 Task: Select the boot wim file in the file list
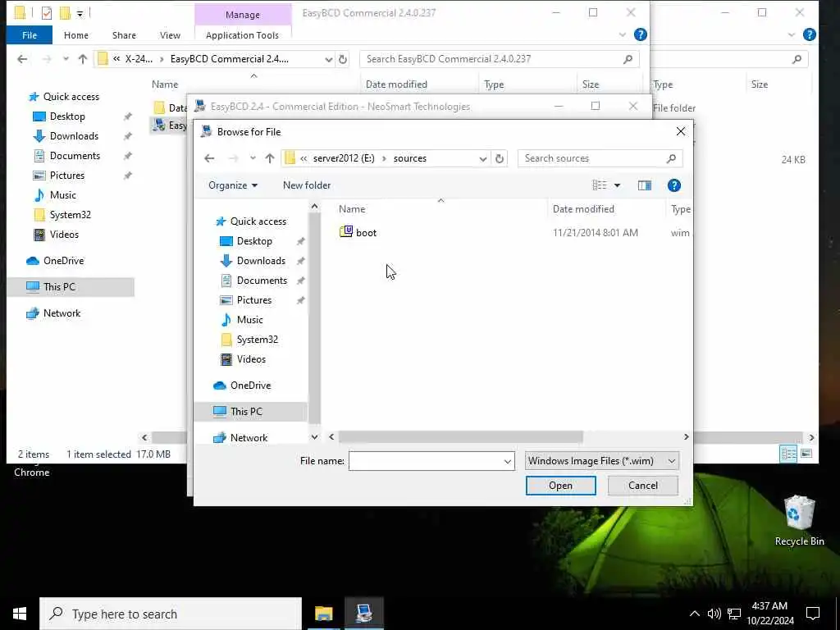(x=358, y=232)
